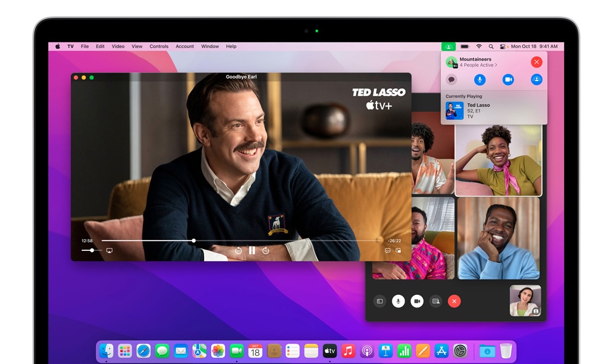
Task: Open the SharePlay status menu in the menu bar
Action: coord(448,46)
